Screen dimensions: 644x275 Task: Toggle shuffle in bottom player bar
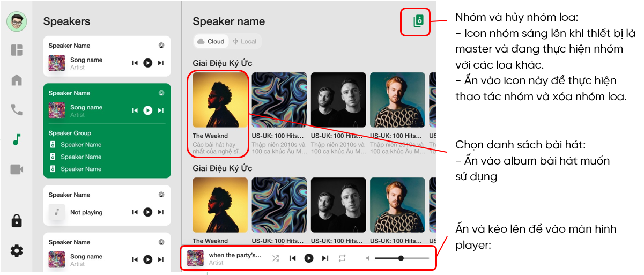point(275,258)
